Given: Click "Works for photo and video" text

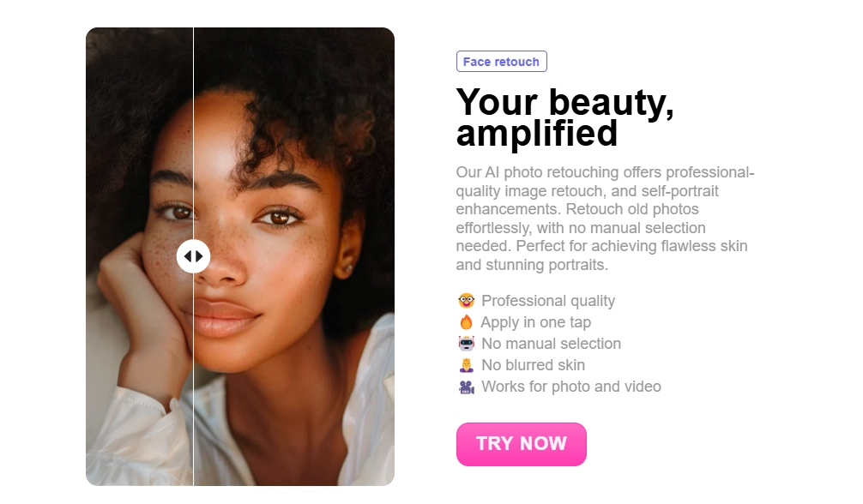Looking at the screenshot, I should click(571, 387).
